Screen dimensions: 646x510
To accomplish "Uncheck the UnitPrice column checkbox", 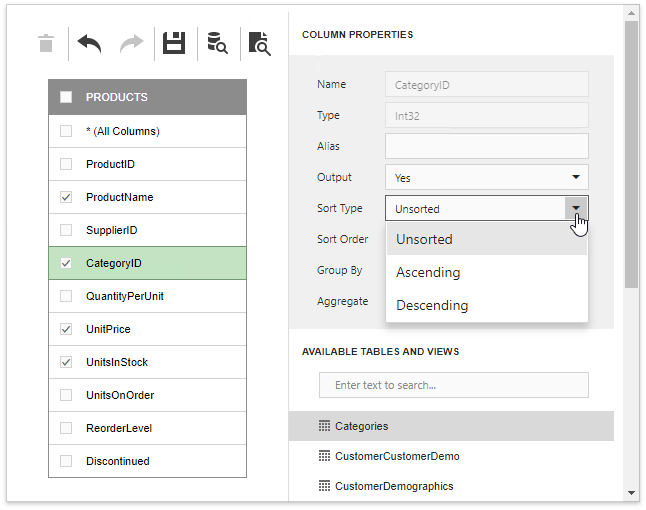I will click(x=66, y=329).
